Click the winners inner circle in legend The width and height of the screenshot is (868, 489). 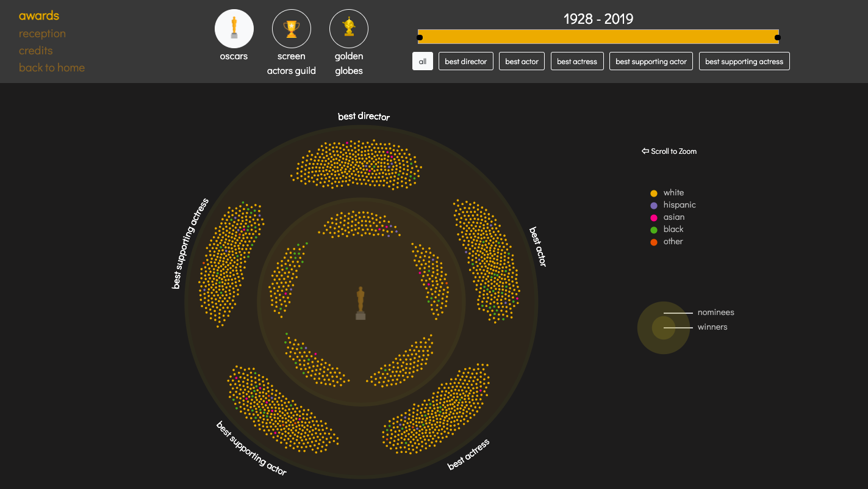pos(663,328)
